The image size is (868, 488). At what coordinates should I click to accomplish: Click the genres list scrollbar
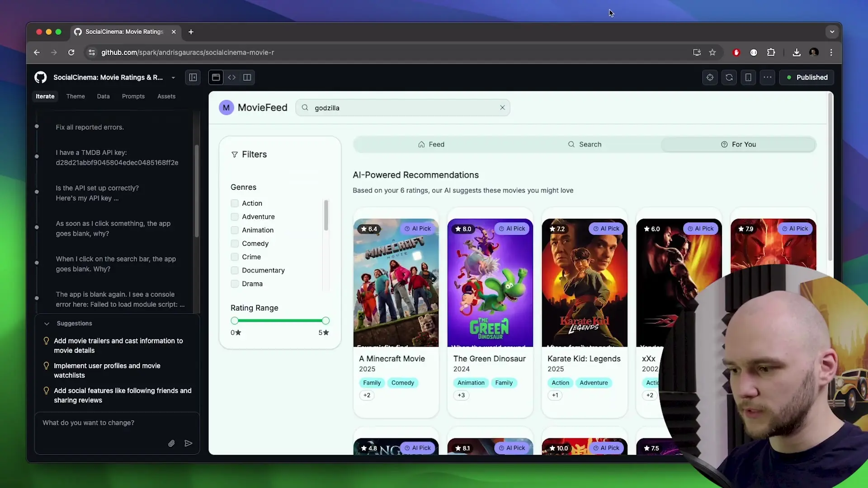point(326,215)
